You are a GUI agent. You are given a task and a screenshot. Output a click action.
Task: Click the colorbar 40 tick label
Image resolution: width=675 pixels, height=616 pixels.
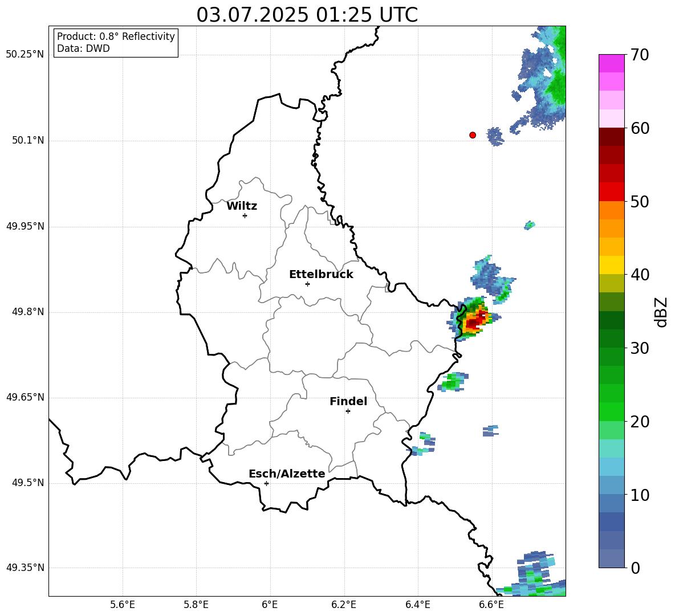pos(640,275)
